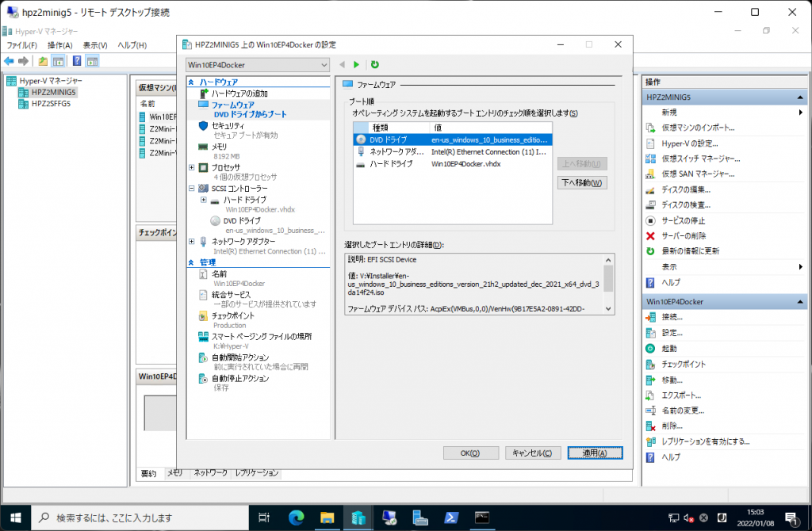This screenshot has height=531, width=812.
Task: Select DVD ドライブ under SCSI controller
Action: tap(241, 220)
